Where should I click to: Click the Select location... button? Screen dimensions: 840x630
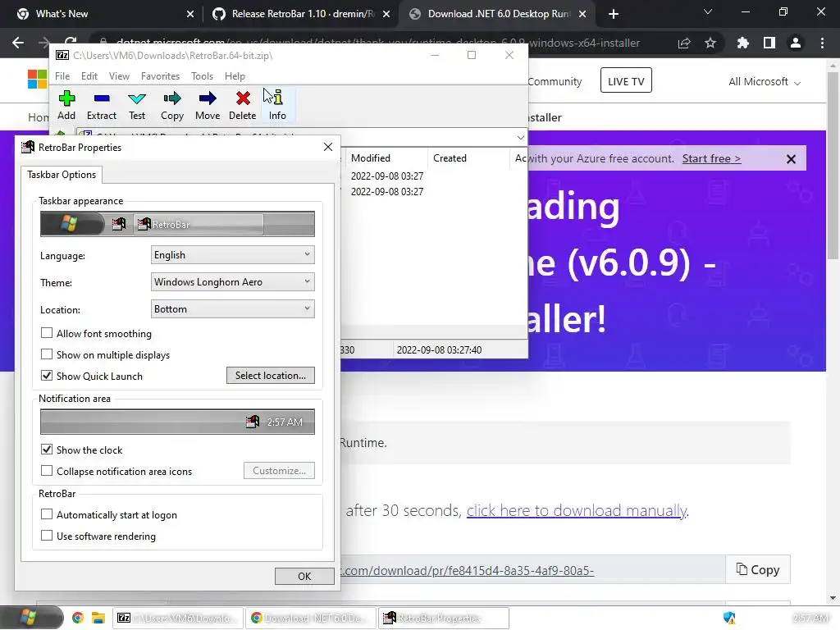point(271,376)
